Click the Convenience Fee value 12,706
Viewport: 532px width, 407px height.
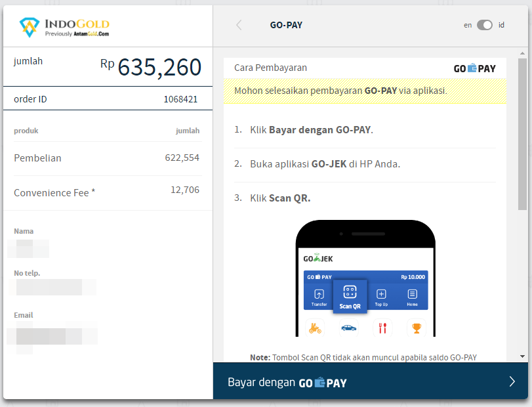tap(185, 190)
